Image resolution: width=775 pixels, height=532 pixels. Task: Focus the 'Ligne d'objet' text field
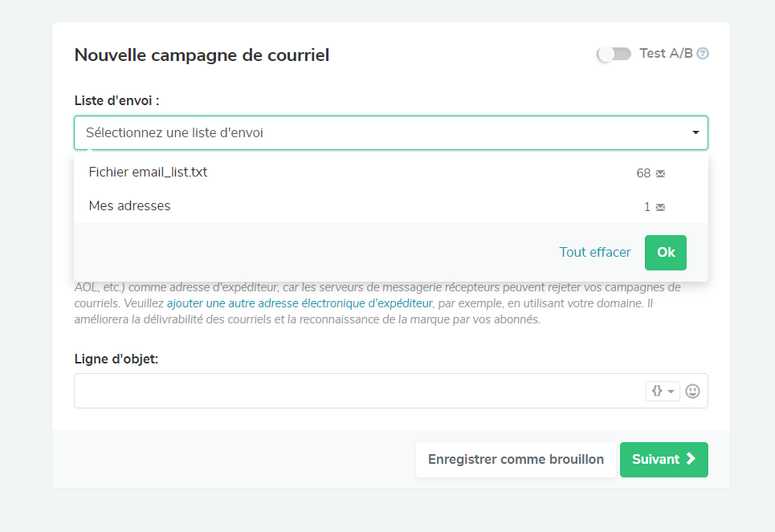click(357, 391)
